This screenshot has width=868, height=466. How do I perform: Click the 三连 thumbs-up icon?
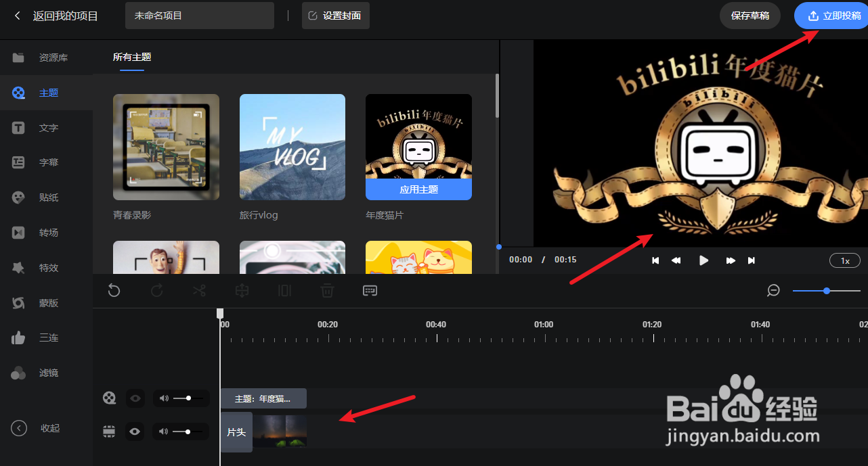tap(18, 337)
